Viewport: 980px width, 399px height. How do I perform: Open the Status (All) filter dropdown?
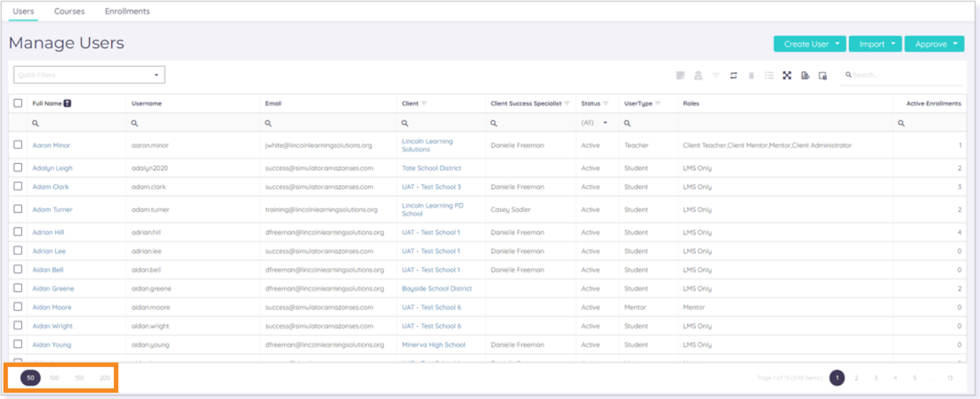pos(594,123)
